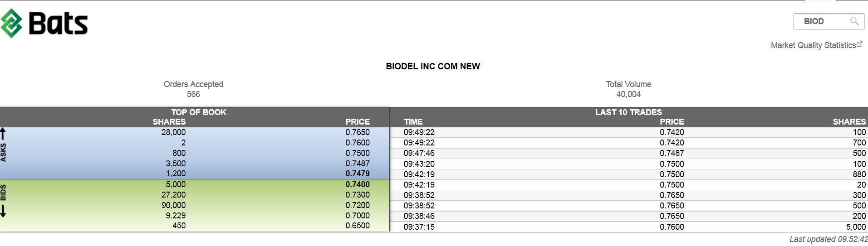Focus the BIOD symbol search field
The height and width of the screenshot is (246, 868).
coord(821,21)
